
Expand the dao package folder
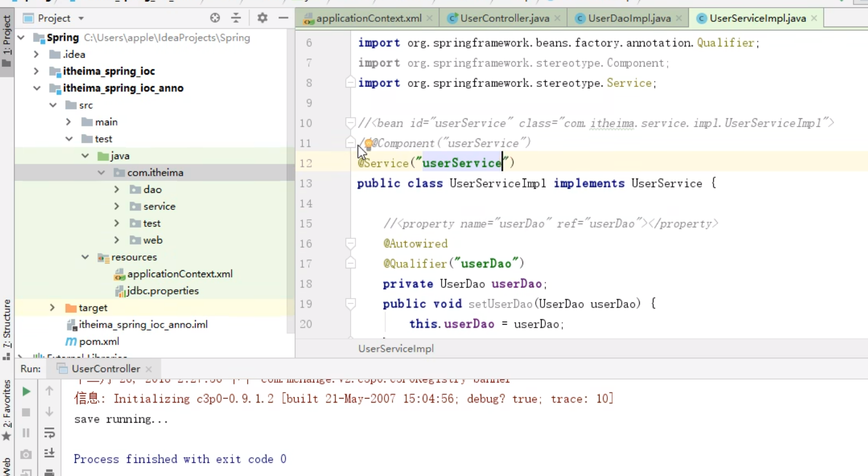pyautogui.click(x=117, y=190)
